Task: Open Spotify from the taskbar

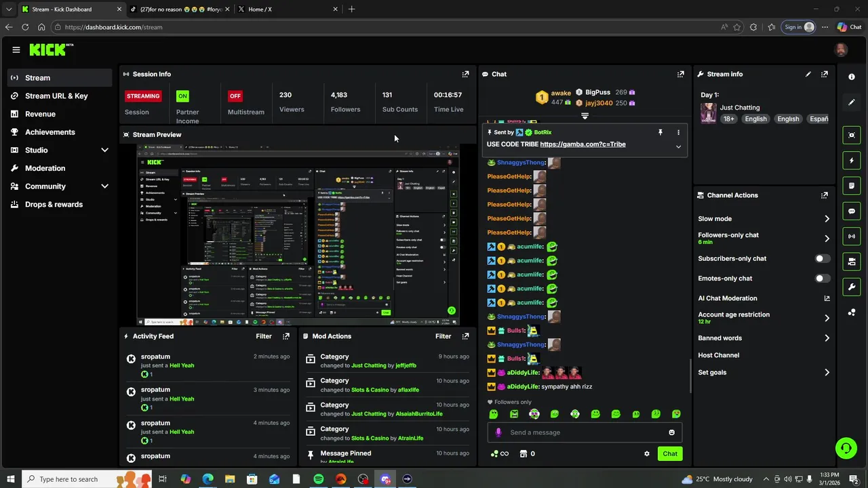Action: (x=319, y=479)
